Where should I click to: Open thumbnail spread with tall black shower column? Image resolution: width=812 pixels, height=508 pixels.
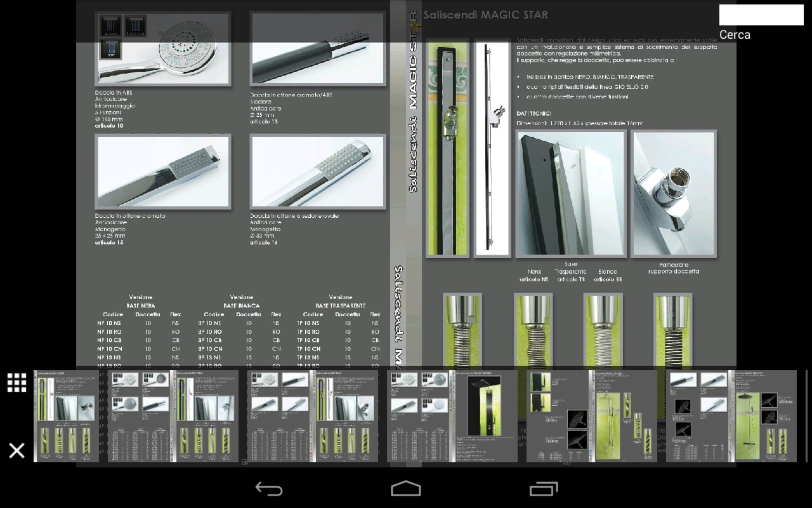452,416
